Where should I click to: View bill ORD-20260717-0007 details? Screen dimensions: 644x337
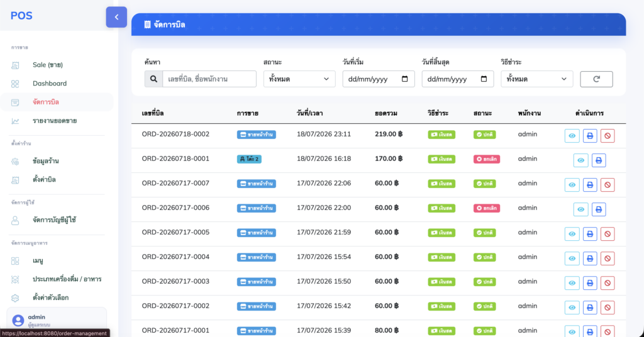point(572,185)
